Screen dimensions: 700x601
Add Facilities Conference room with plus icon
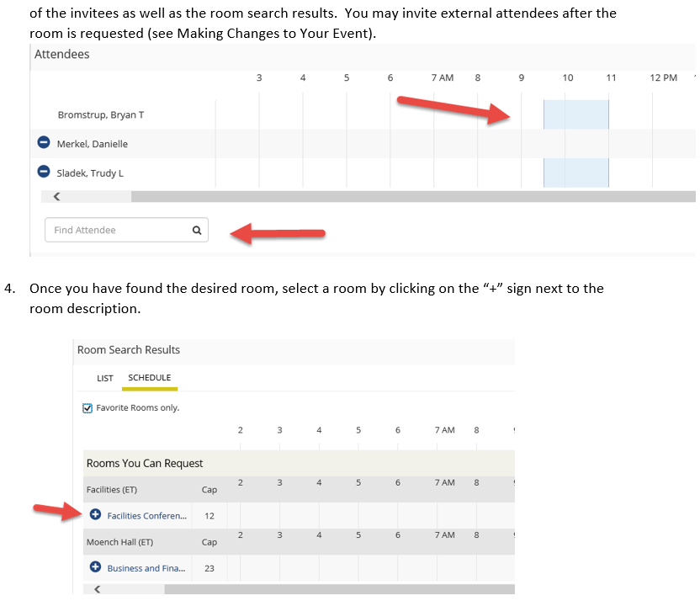point(96,514)
